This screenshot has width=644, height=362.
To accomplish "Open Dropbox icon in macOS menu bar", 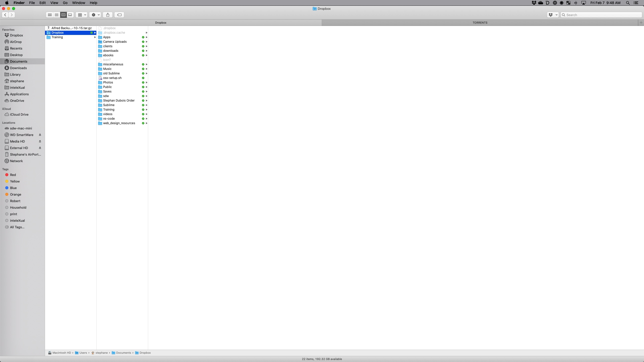I will coord(534,3).
